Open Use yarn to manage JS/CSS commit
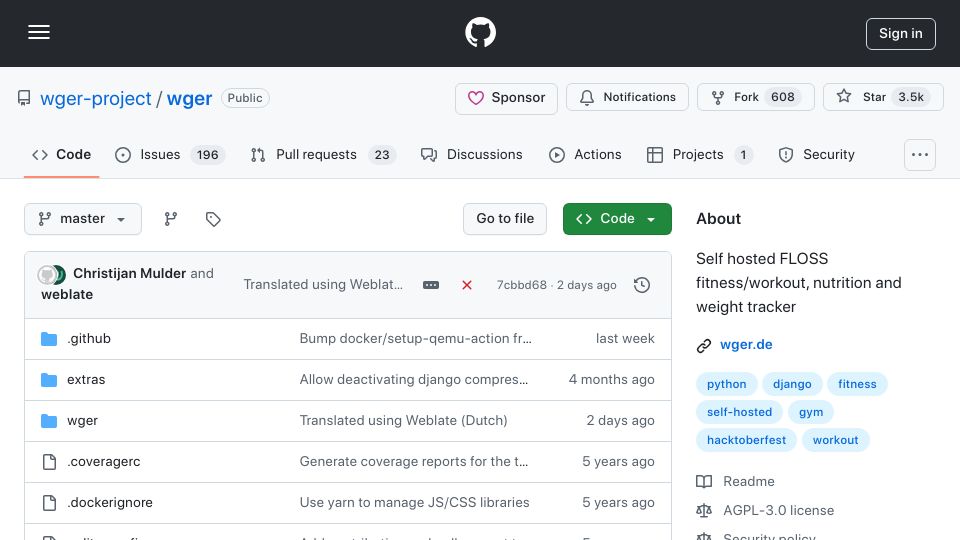 [x=414, y=503]
